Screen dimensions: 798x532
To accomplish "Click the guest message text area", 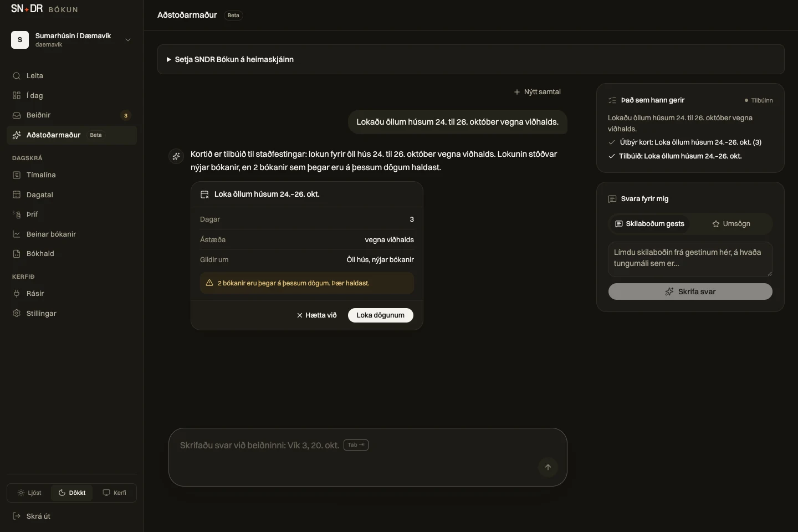I will click(x=690, y=259).
